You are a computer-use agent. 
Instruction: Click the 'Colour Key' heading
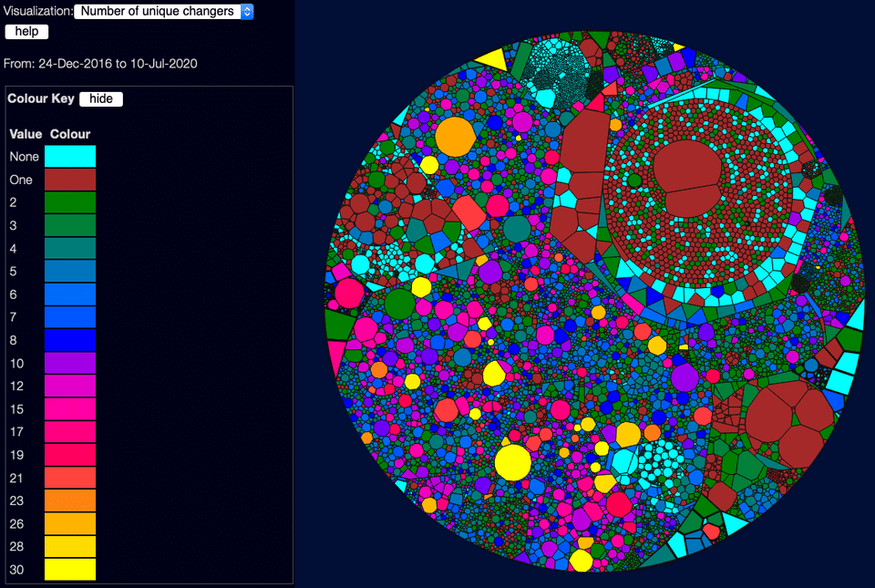(41, 98)
